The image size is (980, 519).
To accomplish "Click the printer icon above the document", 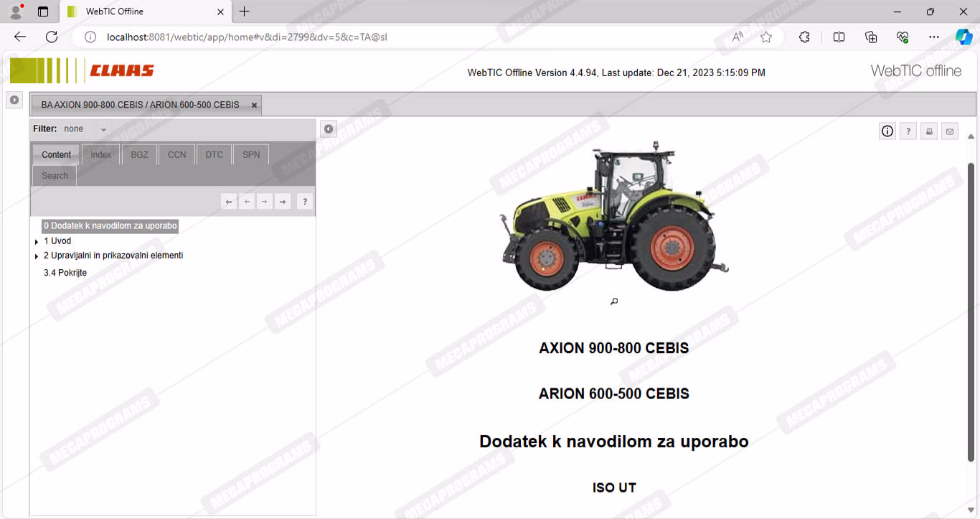I will coord(929,131).
